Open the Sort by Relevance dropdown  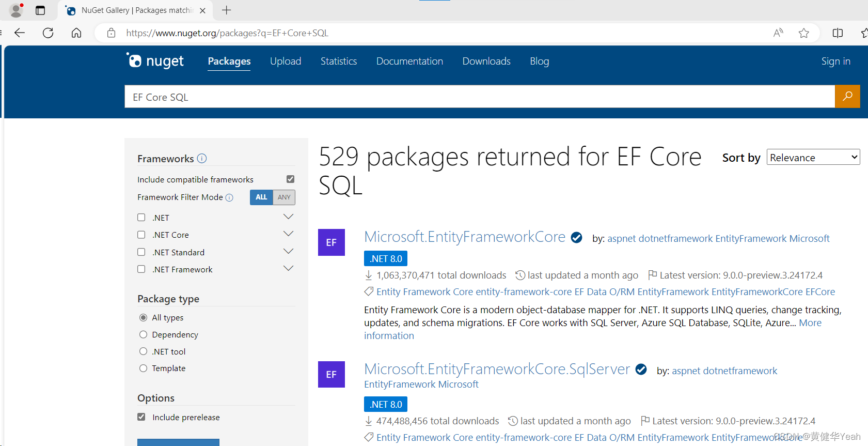(x=813, y=157)
